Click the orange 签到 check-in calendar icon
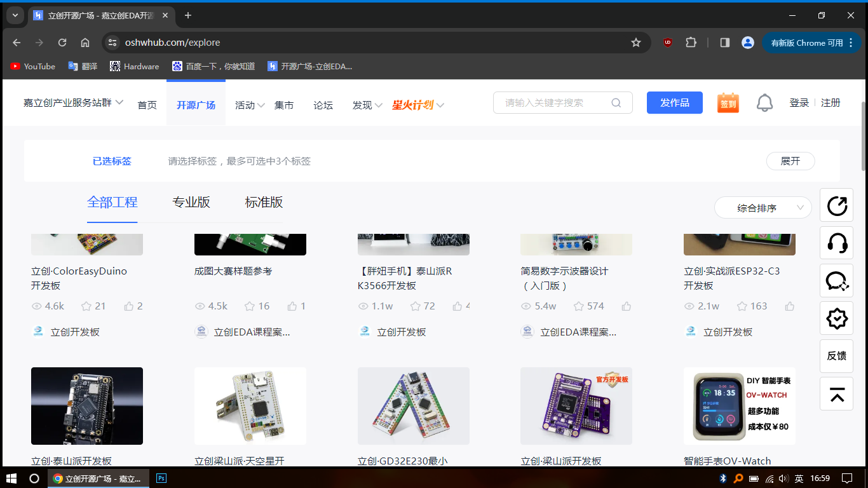The width and height of the screenshot is (868, 488). coord(728,103)
